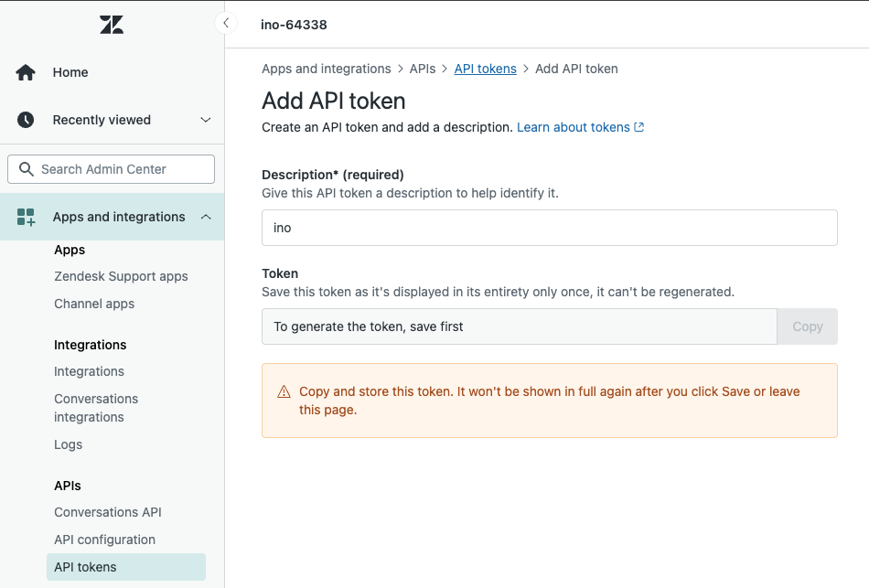This screenshot has width=869, height=588.
Task: Click the warning triangle icon in alert
Action: [284, 392]
